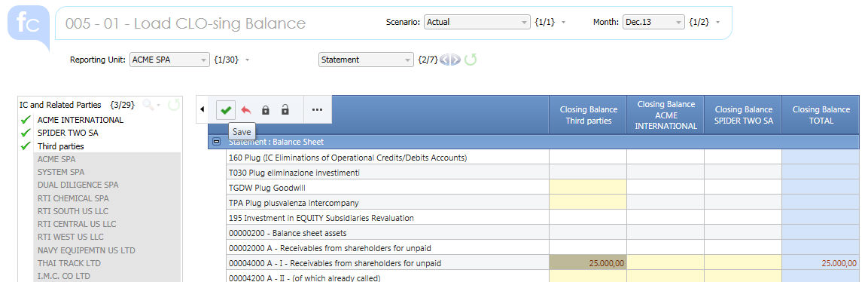Select RTI SOUTH US LLC in the list
The image size is (868, 282).
73,211
